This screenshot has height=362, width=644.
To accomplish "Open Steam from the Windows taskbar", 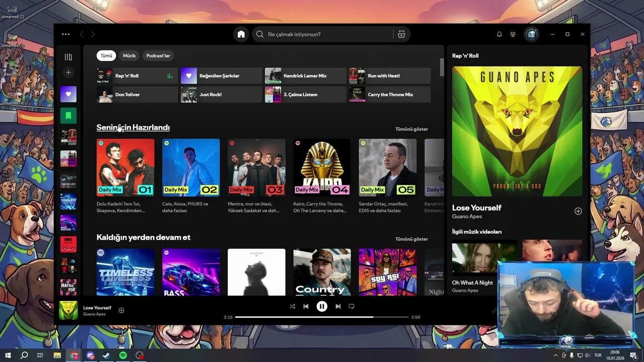I will [107, 355].
